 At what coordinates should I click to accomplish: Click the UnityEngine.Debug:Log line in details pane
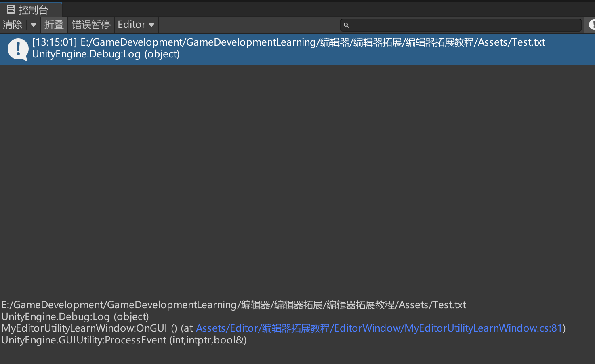[x=75, y=317]
